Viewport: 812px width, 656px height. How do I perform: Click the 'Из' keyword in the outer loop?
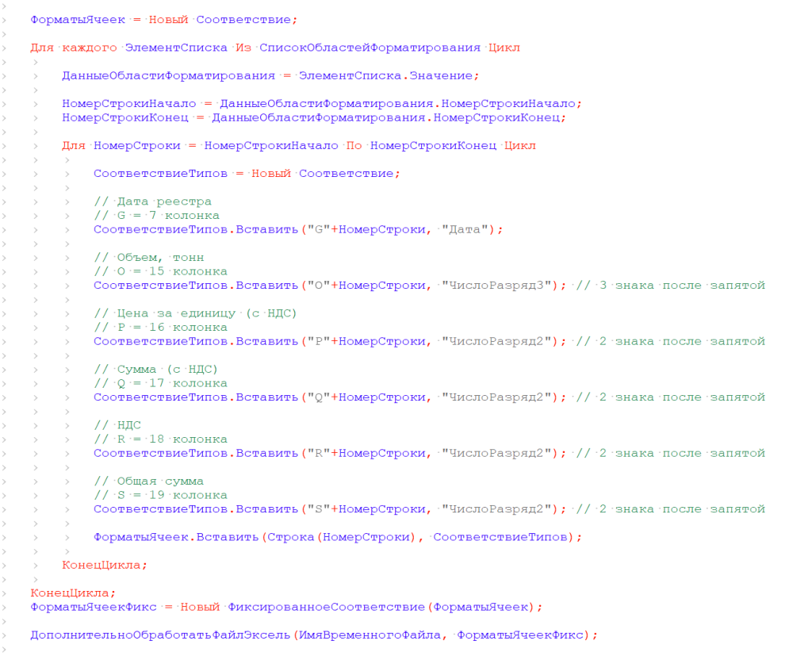pyautogui.click(x=243, y=47)
